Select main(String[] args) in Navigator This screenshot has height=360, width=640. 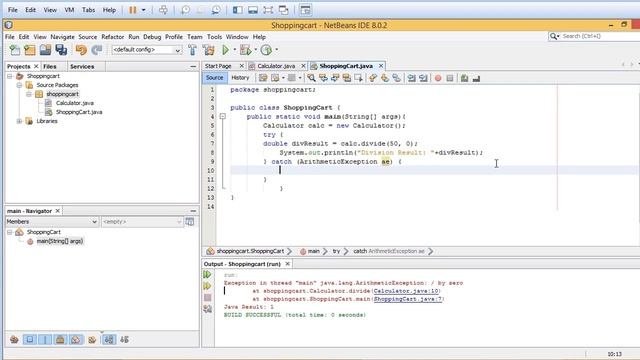click(60, 241)
